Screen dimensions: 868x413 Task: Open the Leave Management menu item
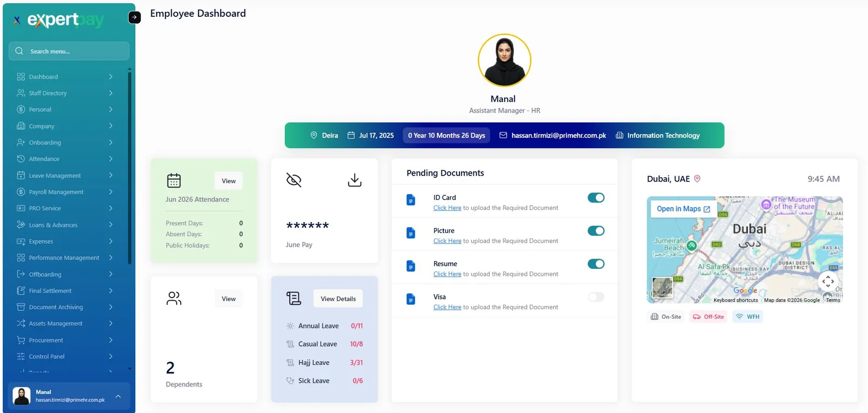coord(65,175)
